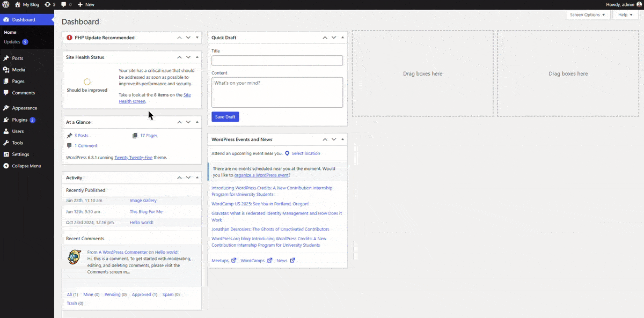Screen dimensions: 644x318
Task: Move Quick Draft box up
Action: (x=325, y=38)
